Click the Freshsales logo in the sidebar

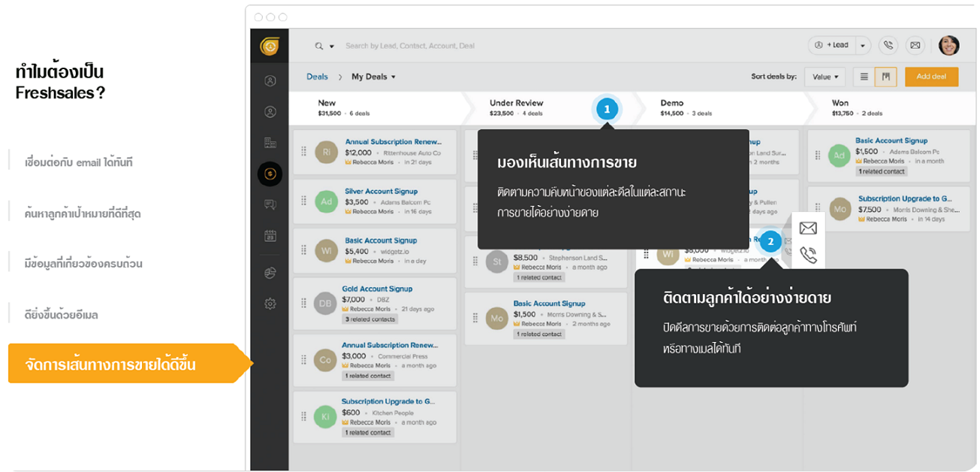click(270, 47)
